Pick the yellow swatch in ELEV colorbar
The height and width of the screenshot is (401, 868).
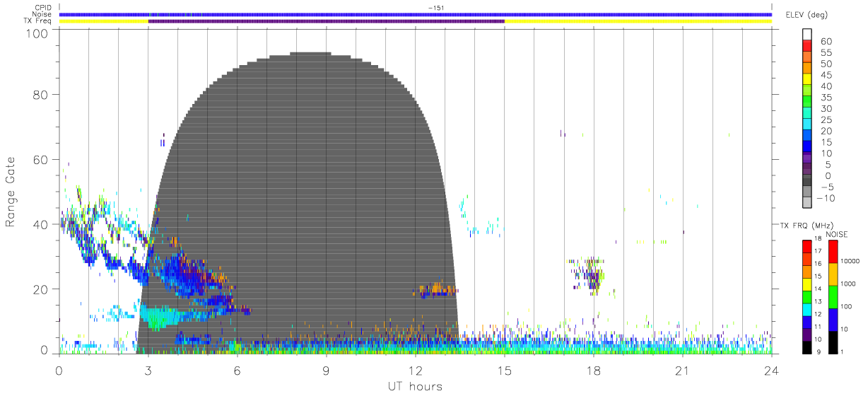(808, 79)
